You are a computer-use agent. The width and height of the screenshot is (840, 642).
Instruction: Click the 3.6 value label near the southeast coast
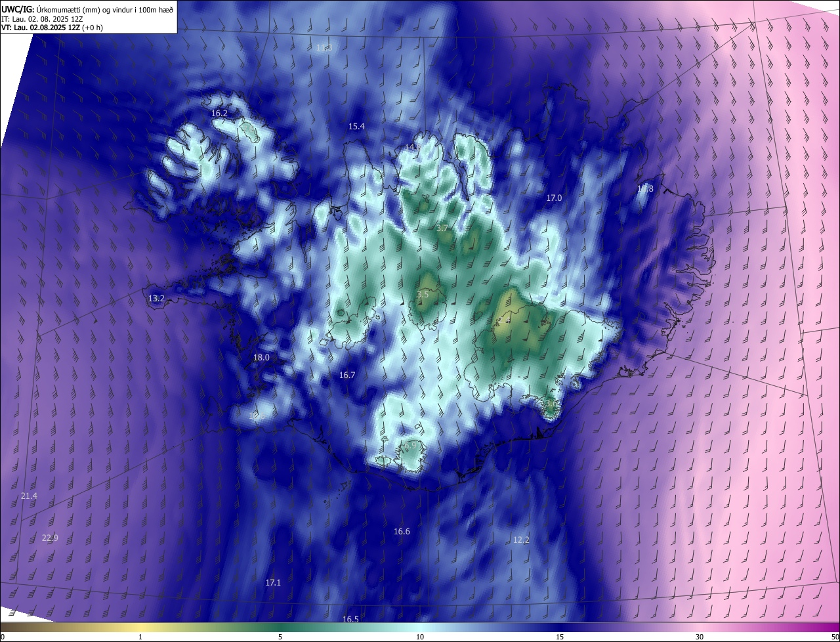(x=552, y=404)
